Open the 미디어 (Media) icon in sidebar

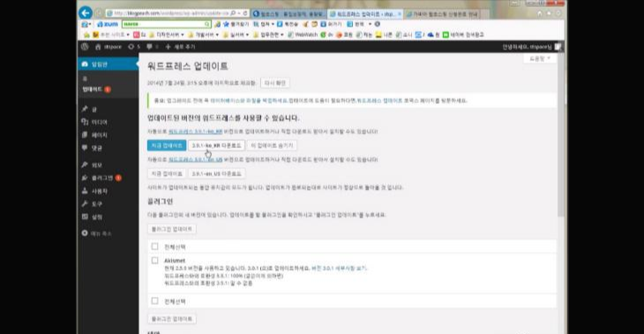pos(85,122)
